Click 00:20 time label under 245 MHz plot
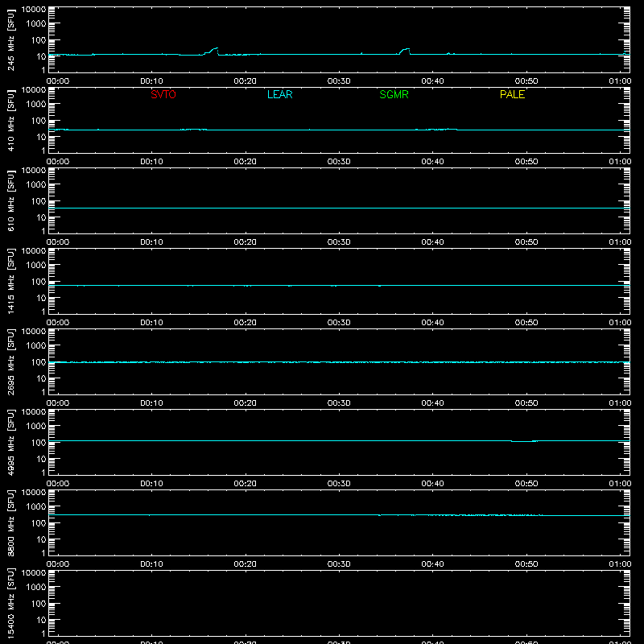Screen dimensions: 644x644 click(246, 81)
